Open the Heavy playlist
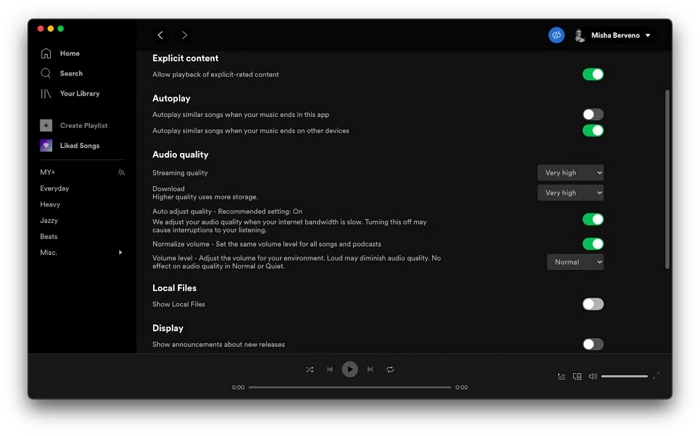 pyautogui.click(x=50, y=204)
